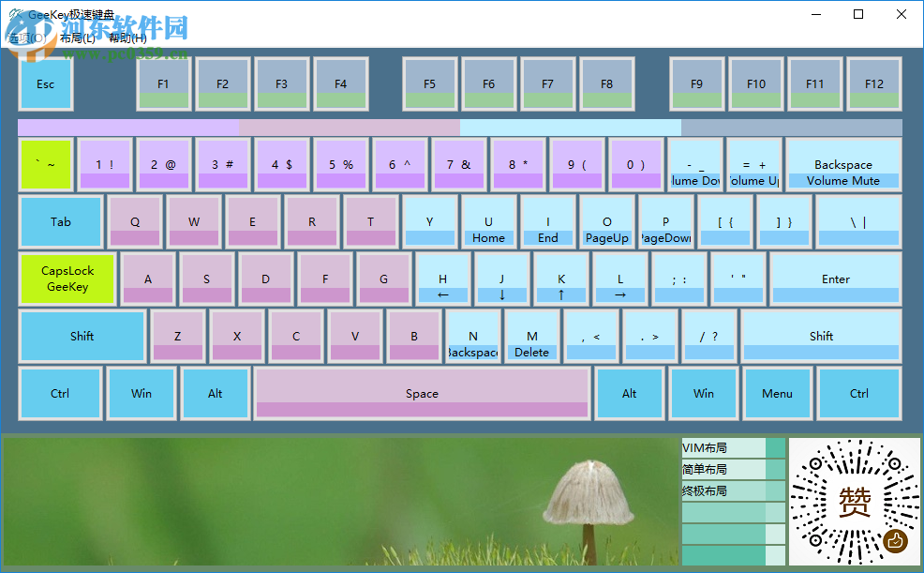
Task: Open the 布局(L) menu
Action: click(x=77, y=38)
